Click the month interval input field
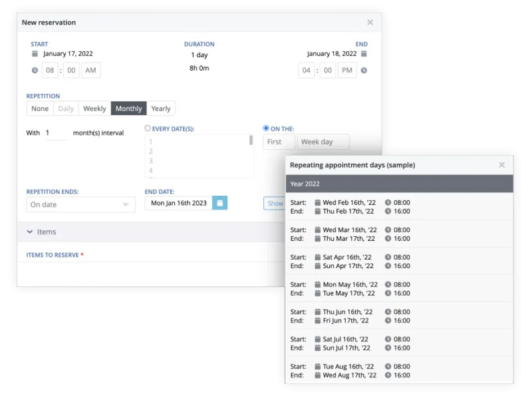This screenshot has height=398, width=532. point(56,133)
